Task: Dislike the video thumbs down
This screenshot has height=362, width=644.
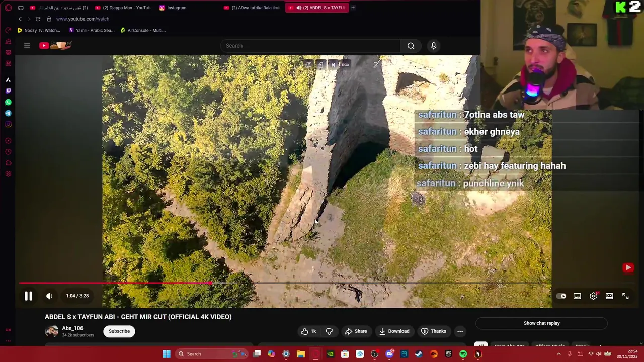Action: [329, 331]
